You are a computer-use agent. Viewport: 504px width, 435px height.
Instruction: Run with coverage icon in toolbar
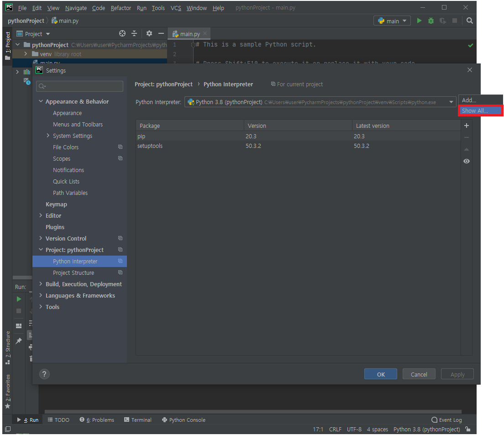[x=443, y=21]
